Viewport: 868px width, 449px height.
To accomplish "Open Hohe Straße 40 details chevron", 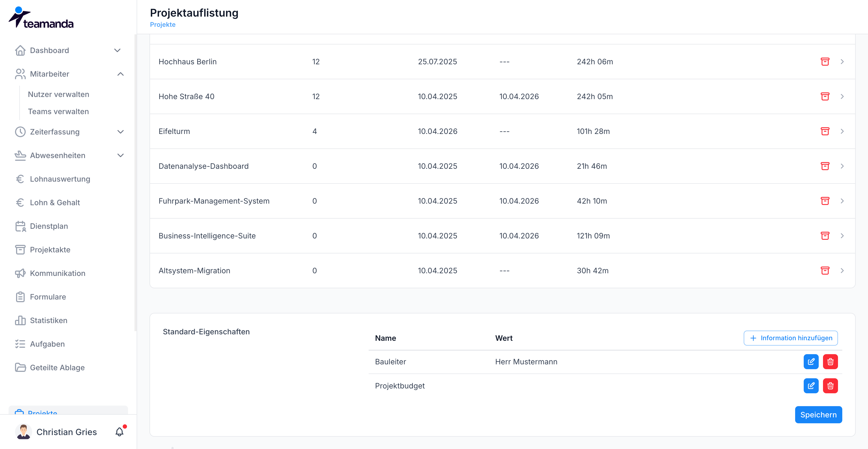I will 842,97.
